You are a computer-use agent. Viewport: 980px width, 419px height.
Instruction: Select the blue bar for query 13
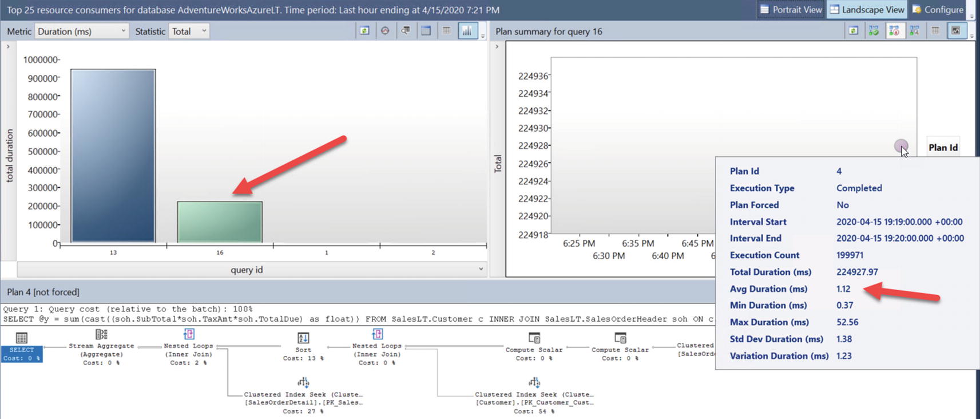(113, 156)
